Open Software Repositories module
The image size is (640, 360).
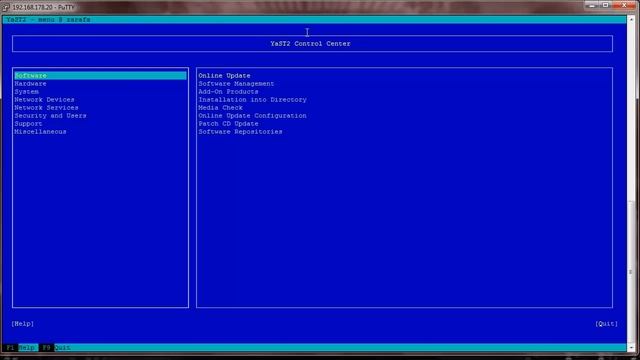240,132
